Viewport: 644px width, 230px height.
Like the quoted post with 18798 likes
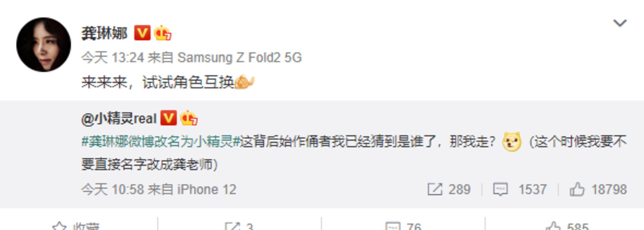[598, 190]
